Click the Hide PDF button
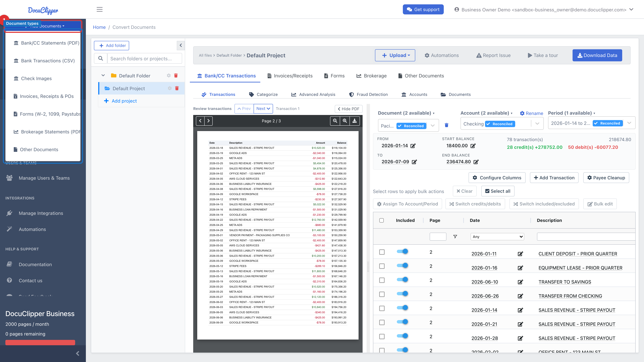The height and width of the screenshot is (362, 644). point(348,109)
